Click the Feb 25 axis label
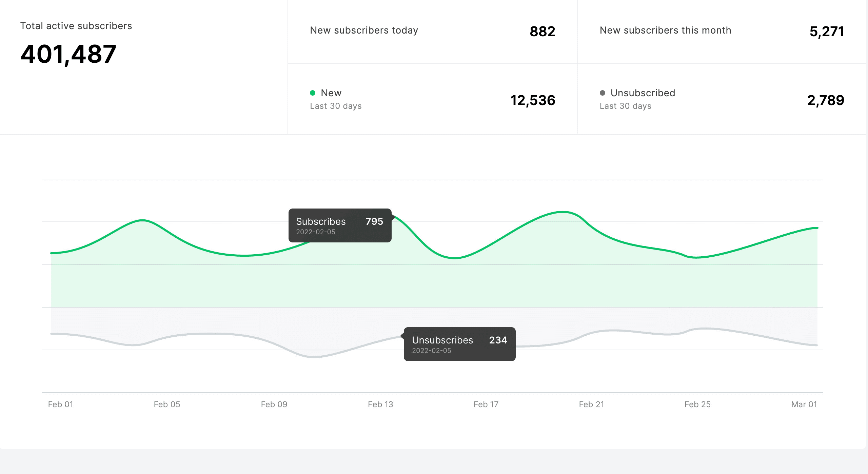This screenshot has height=474, width=868. pos(697,404)
